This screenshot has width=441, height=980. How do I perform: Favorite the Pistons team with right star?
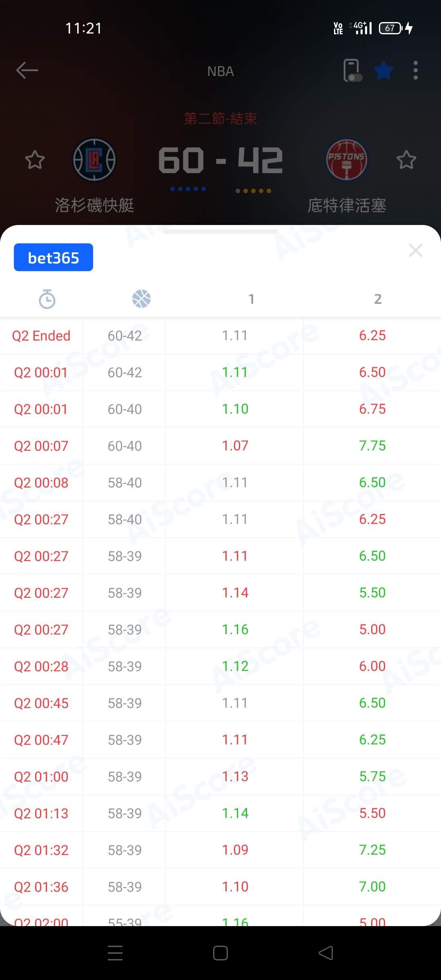coord(406,160)
